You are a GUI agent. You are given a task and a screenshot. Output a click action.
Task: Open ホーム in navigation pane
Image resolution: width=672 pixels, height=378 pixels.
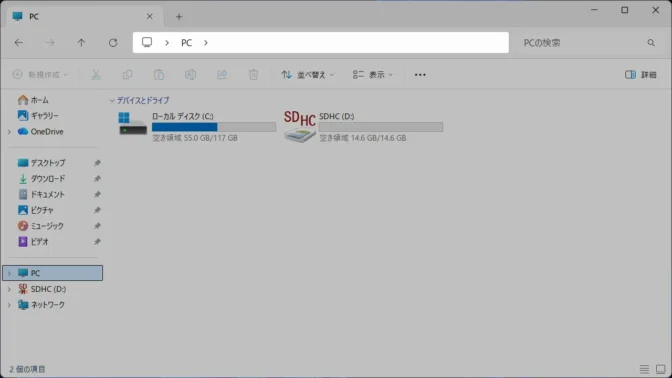(33, 100)
